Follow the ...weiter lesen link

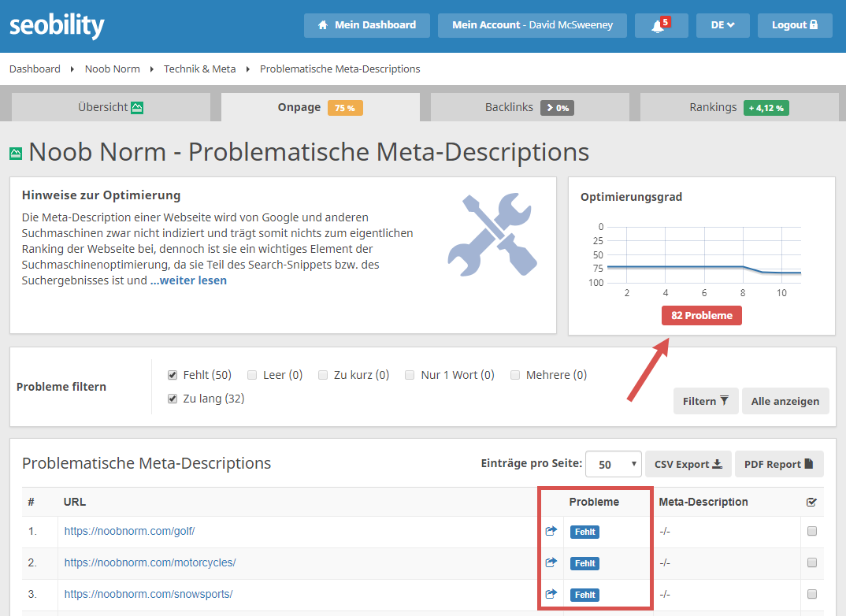pos(188,280)
